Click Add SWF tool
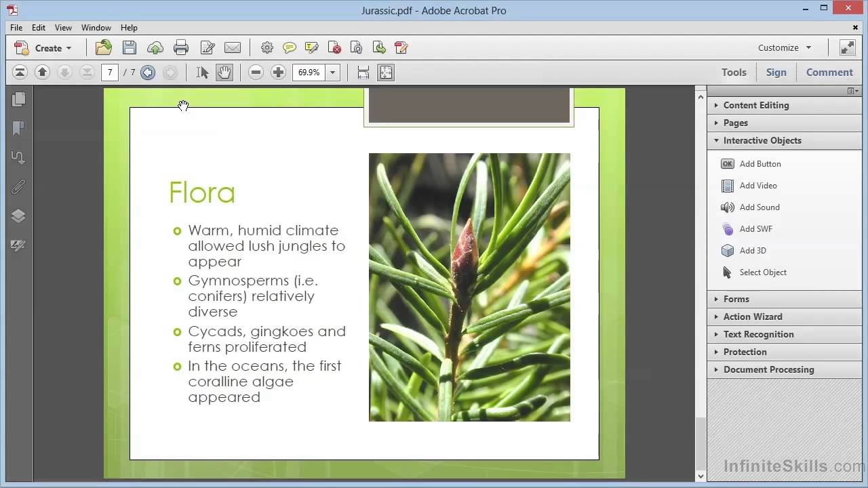 pyautogui.click(x=747, y=229)
